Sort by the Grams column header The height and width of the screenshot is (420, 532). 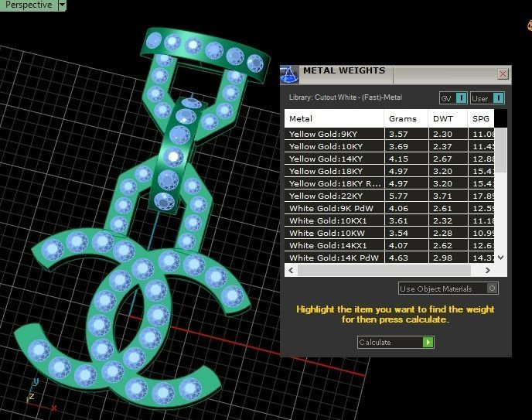pos(406,118)
